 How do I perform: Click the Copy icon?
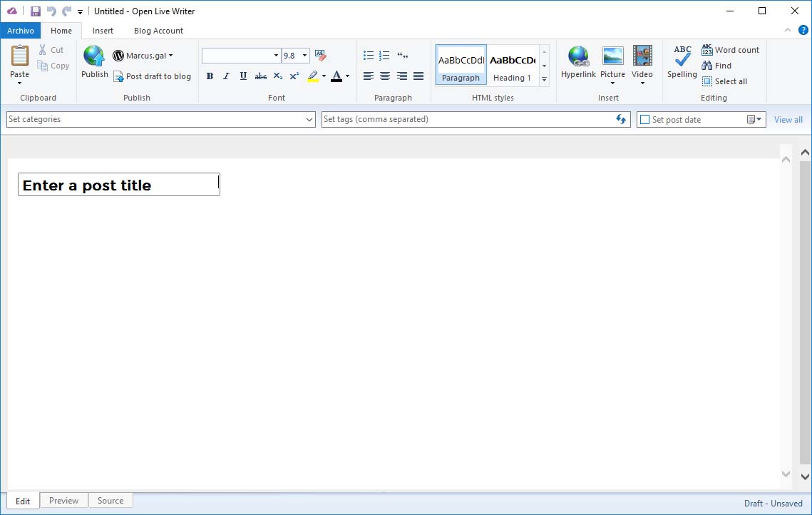(x=43, y=66)
